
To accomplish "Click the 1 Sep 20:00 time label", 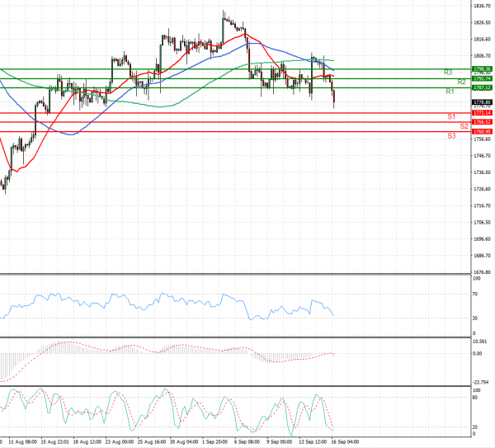I will point(215,441).
